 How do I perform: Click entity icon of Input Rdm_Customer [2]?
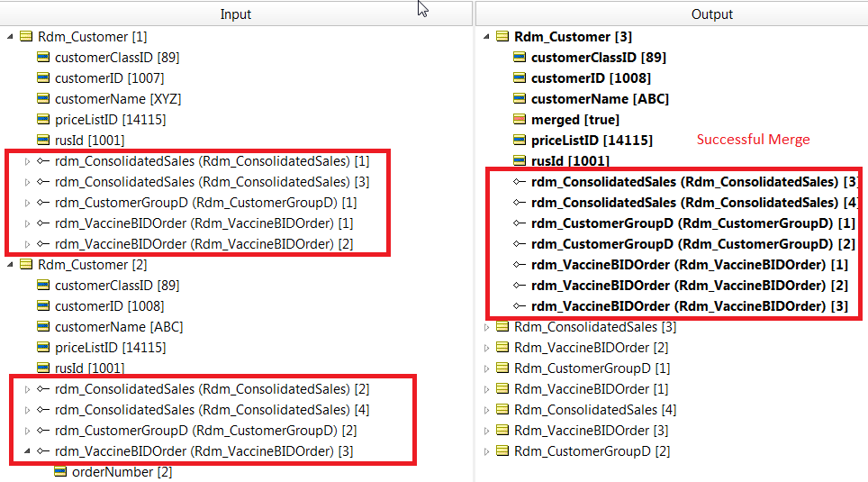click(x=26, y=264)
